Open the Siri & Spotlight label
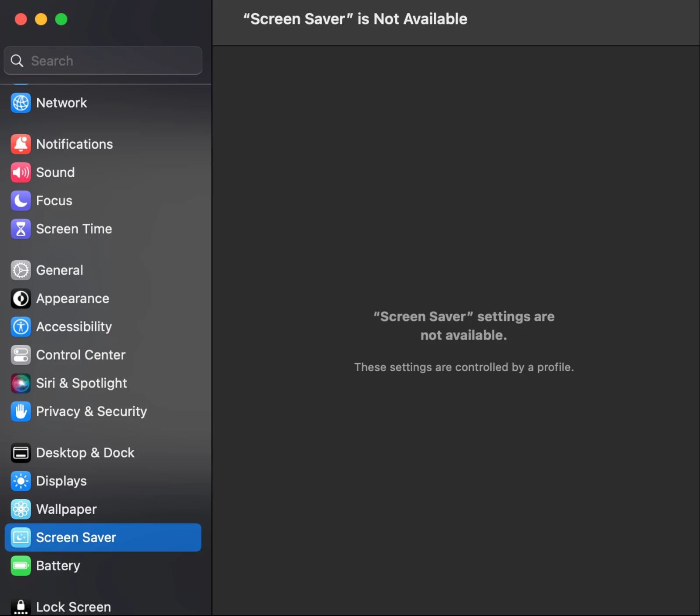700x616 pixels. [82, 383]
